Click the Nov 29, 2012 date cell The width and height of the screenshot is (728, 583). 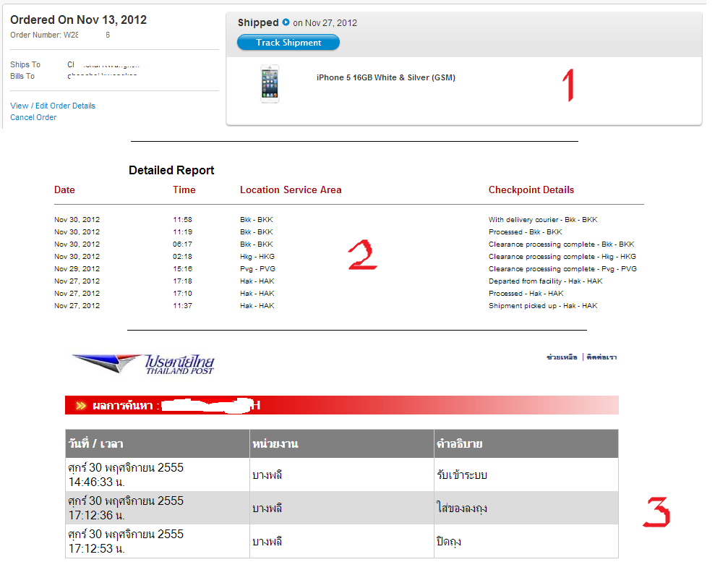[x=77, y=268]
